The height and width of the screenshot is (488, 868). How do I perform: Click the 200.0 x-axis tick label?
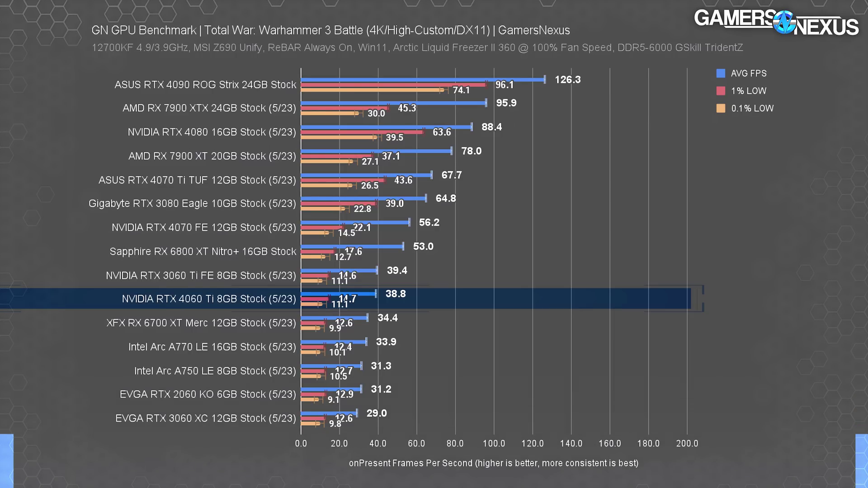coord(687,444)
